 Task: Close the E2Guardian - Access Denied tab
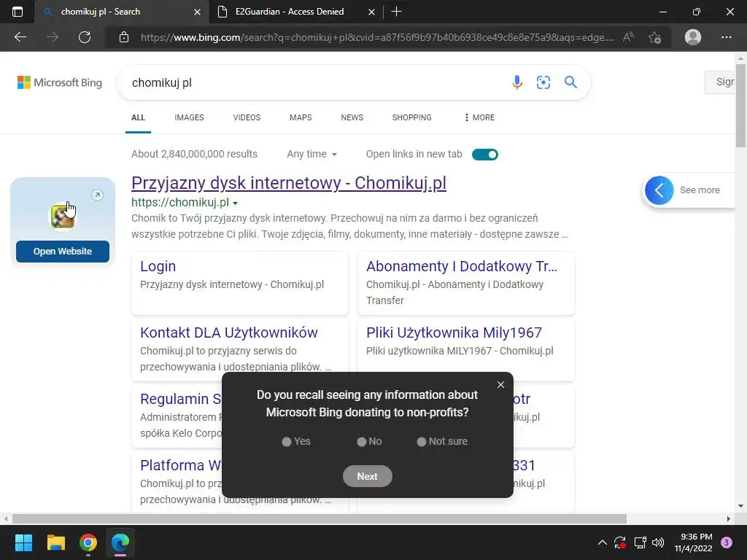pos(371,12)
